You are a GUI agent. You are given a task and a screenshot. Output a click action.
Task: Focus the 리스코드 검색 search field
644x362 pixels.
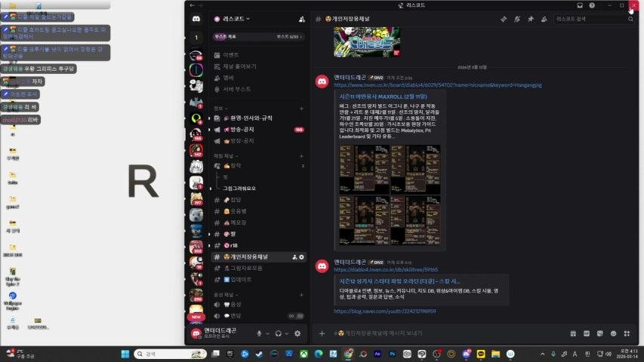pyautogui.click(x=594, y=19)
